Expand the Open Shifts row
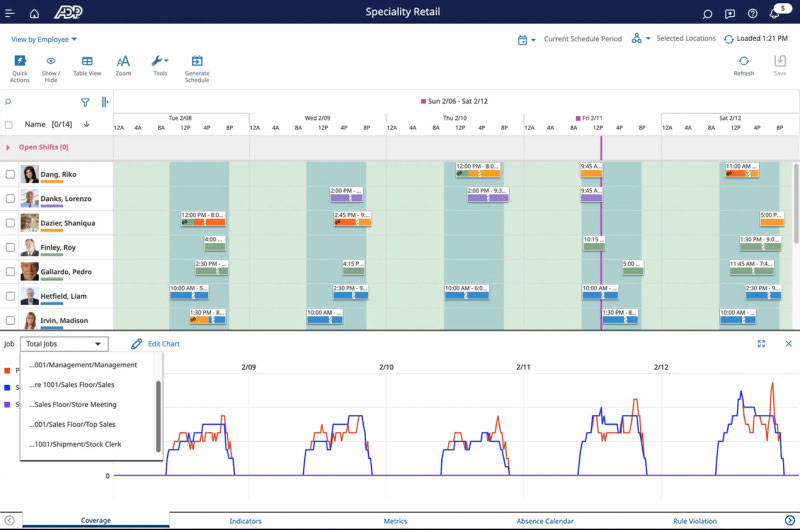Image resolution: width=800 pixels, height=530 pixels. (x=8, y=147)
